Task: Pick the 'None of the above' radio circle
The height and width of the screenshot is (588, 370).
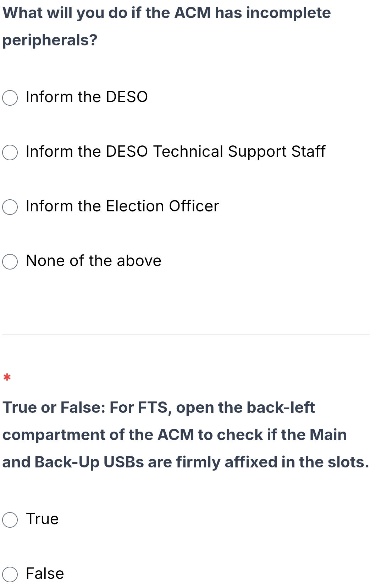Action: [10, 262]
